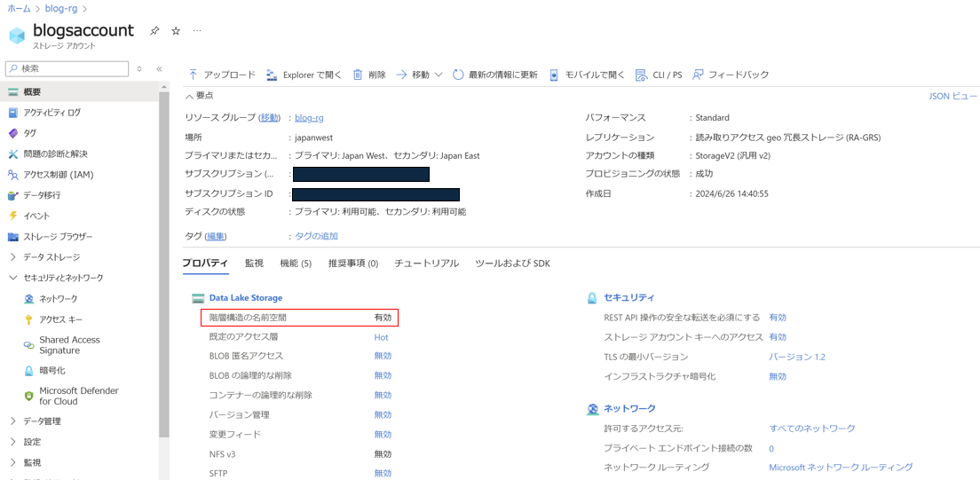Click the sidebar vertical scrollbar

(163, 263)
